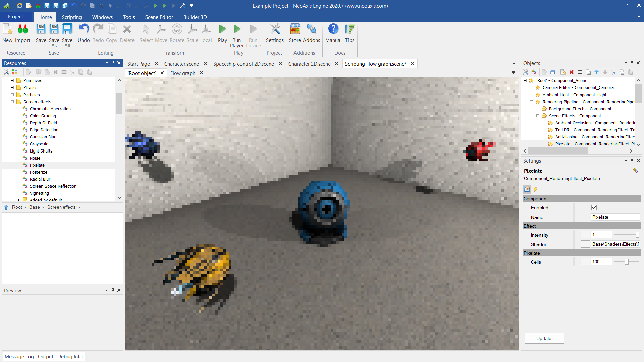Click Save All disk icon
The height and width of the screenshot is (362, 644).
[67, 29]
